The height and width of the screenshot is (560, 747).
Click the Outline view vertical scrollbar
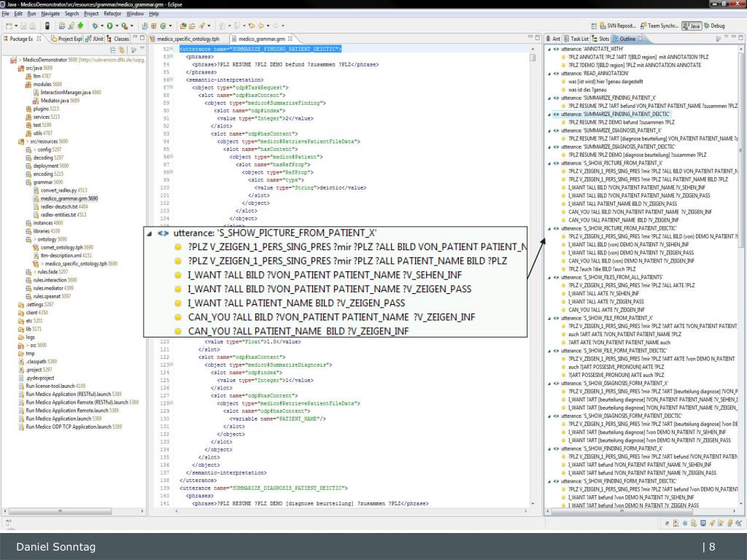742,149
